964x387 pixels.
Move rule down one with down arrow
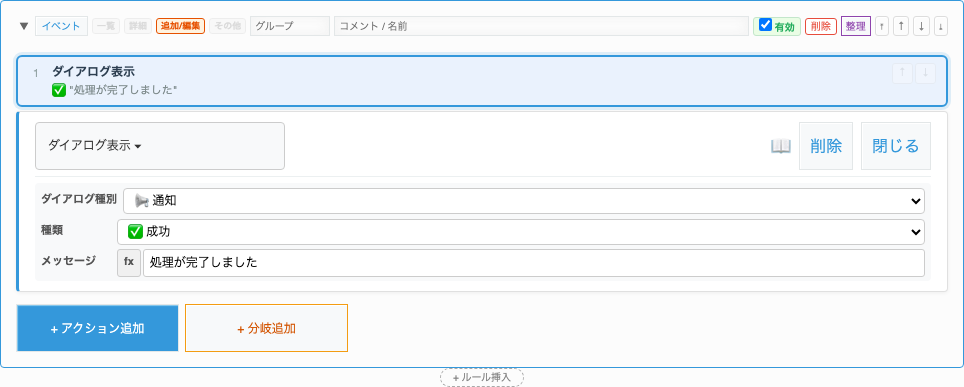[921, 26]
